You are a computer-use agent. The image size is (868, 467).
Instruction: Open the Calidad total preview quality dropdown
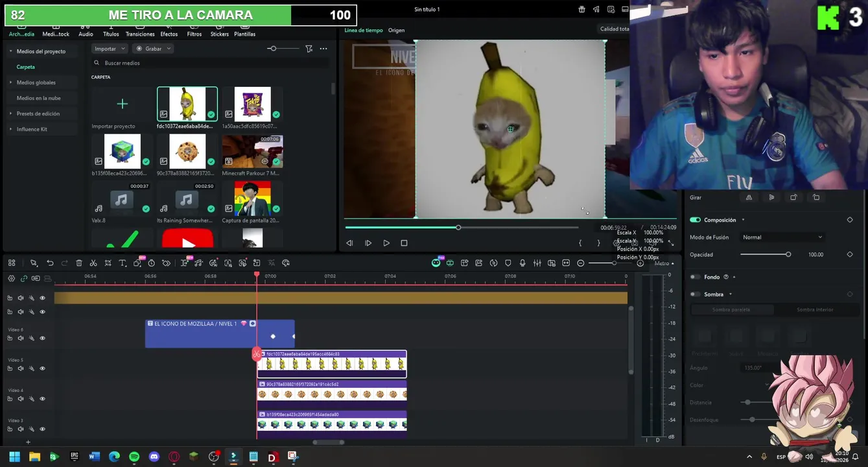[614, 29]
